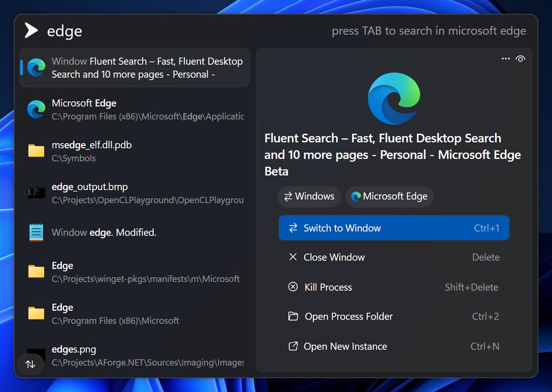The width and height of the screenshot is (552, 392).
Task: Click the large Edge logo in the preview panel
Action: click(394, 98)
